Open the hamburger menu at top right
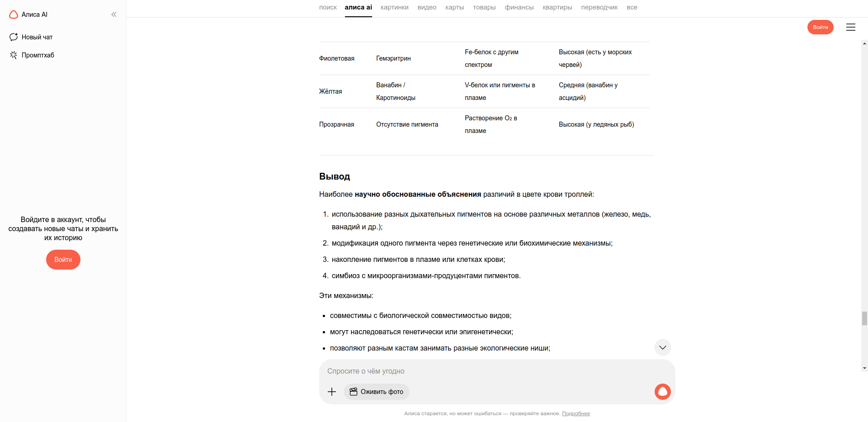The image size is (868, 422). (850, 27)
